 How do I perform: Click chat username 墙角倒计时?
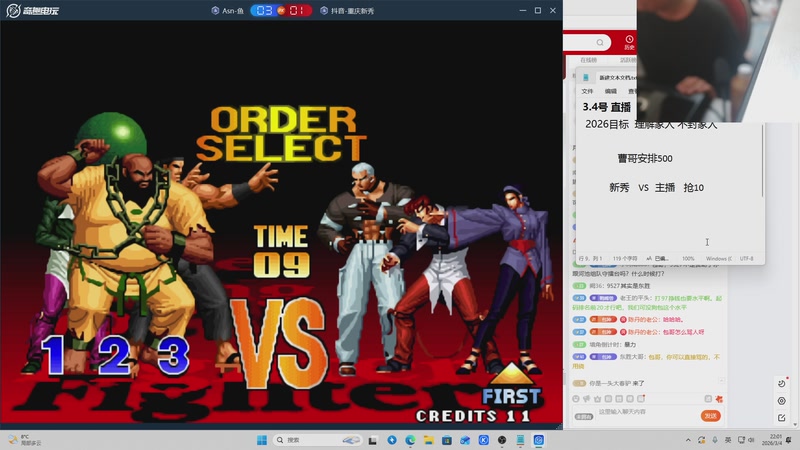coord(605,345)
